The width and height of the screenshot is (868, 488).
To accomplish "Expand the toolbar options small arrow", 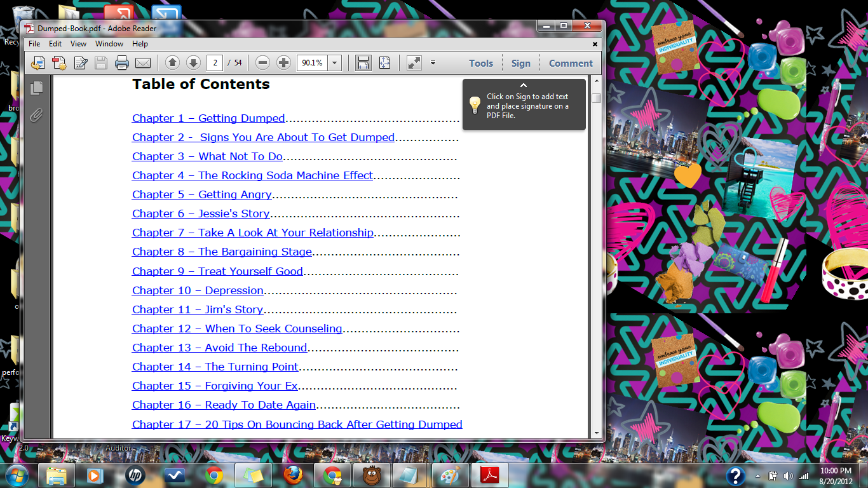I will coord(433,63).
